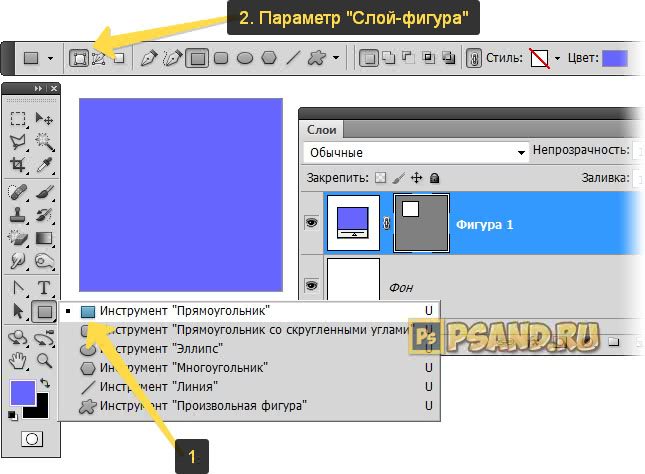The image size is (645, 474).
Task: Select the Move tool in toolbox
Action: click(44, 119)
